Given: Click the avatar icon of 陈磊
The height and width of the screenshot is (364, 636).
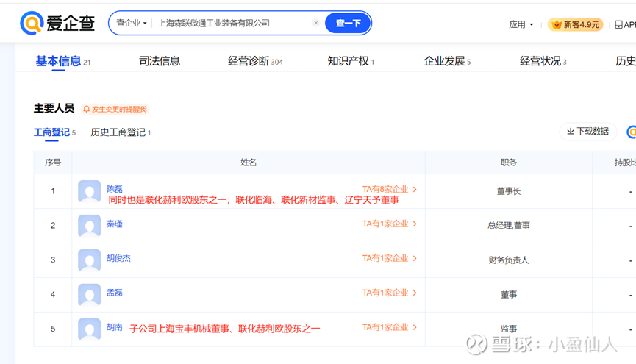Looking at the screenshot, I should (89, 191).
